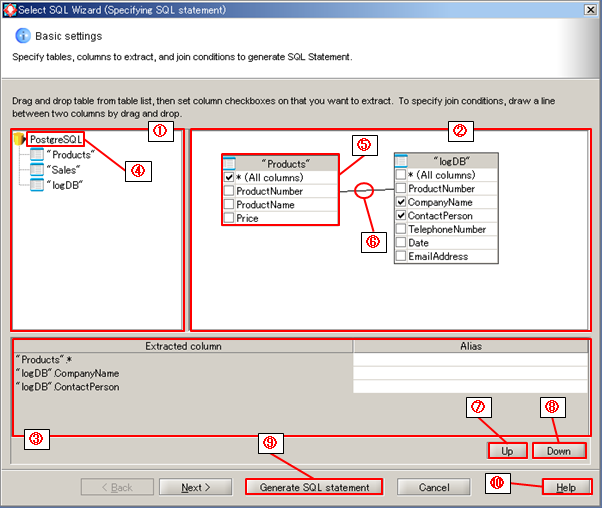
Task: Open Help for the wizard
Action: tap(565, 487)
